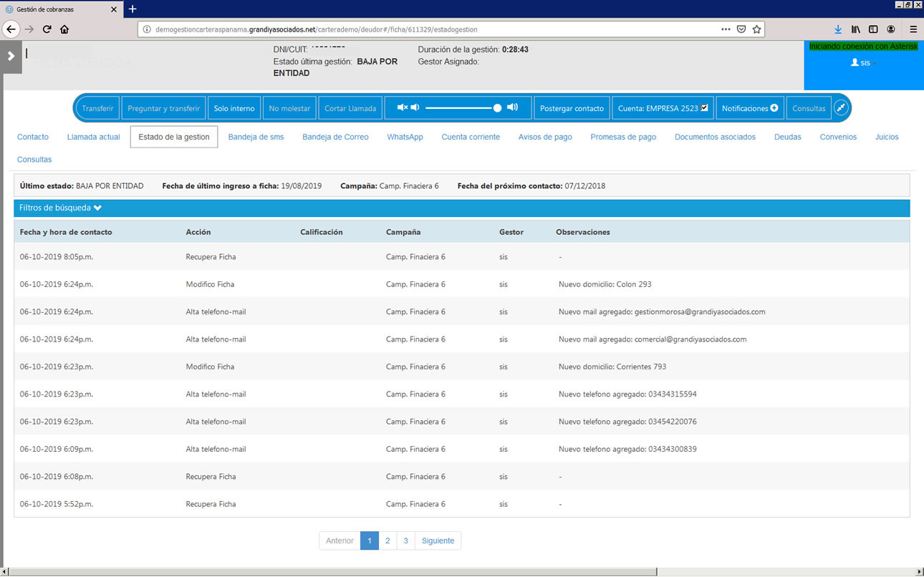Toggle No molestar mode
The height and width of the screenshot is (577, 924).
coord(289,108)
